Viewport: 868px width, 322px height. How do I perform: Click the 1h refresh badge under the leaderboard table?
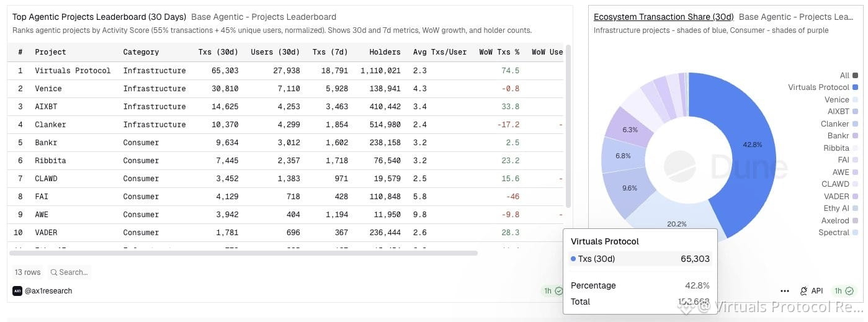(553, 290)
